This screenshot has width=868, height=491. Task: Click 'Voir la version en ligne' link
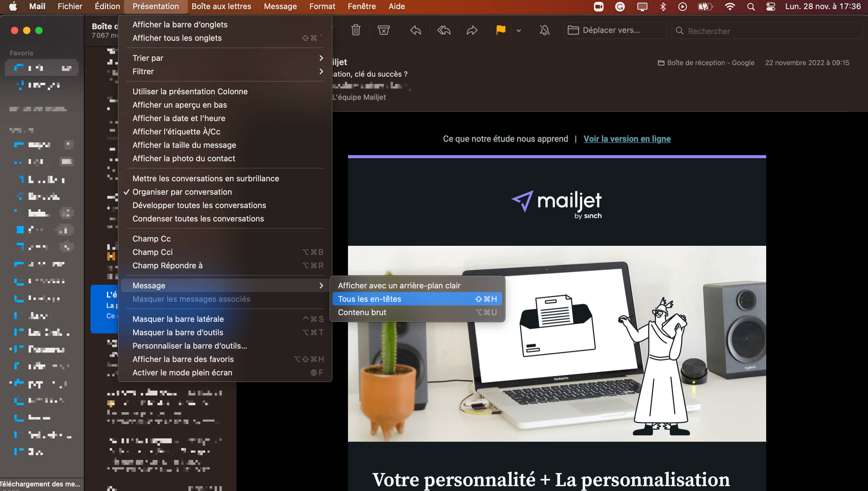[627, 138]
